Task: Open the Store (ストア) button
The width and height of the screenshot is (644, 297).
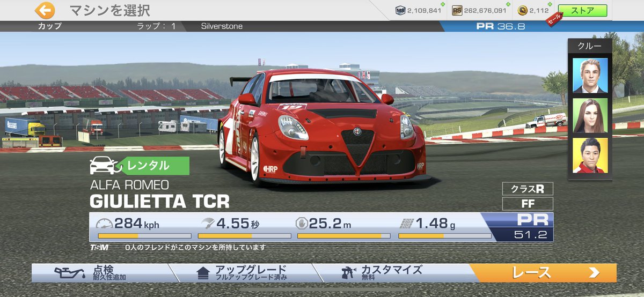Action: (582, 10)
